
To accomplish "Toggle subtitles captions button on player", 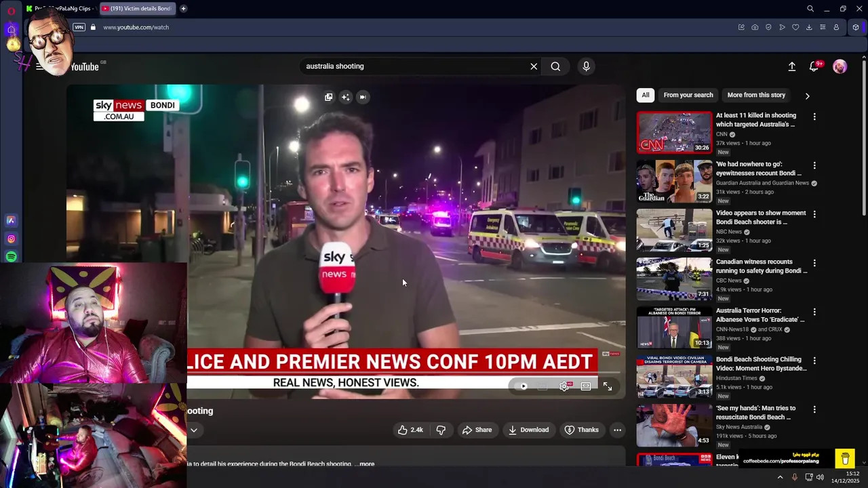I will click(x=542, y=386).
